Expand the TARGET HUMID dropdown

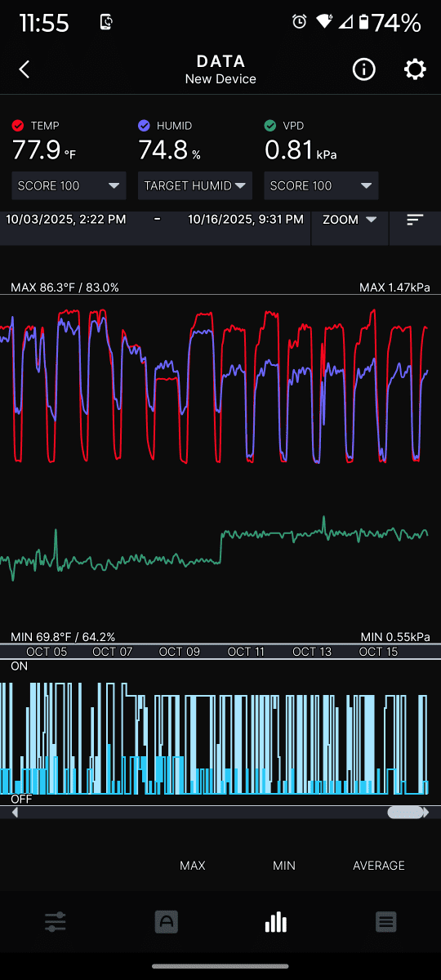click(x=195, y=185)
